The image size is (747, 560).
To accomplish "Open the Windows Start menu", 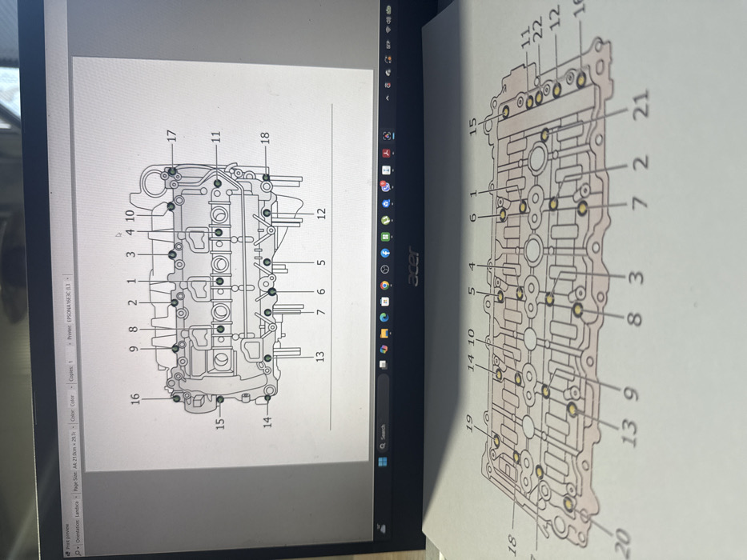I will pos(383,462).
